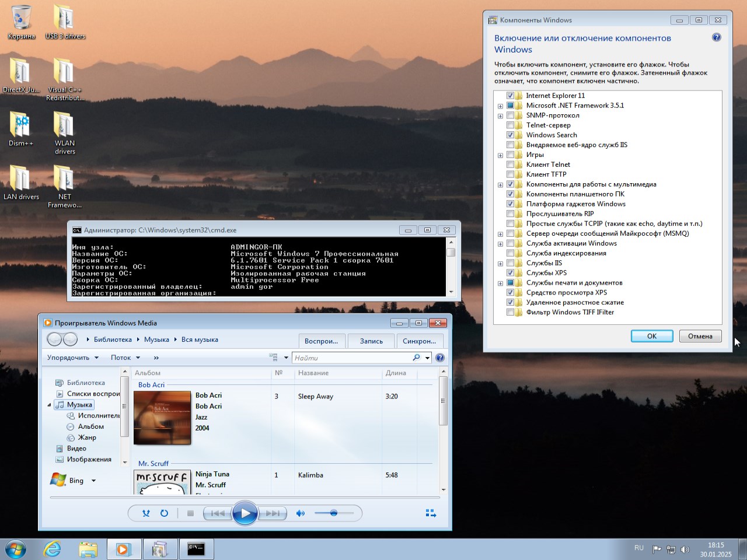Mute sound using the player volume icon
Screen dimensions: 747x560
(x=301, y=513)
